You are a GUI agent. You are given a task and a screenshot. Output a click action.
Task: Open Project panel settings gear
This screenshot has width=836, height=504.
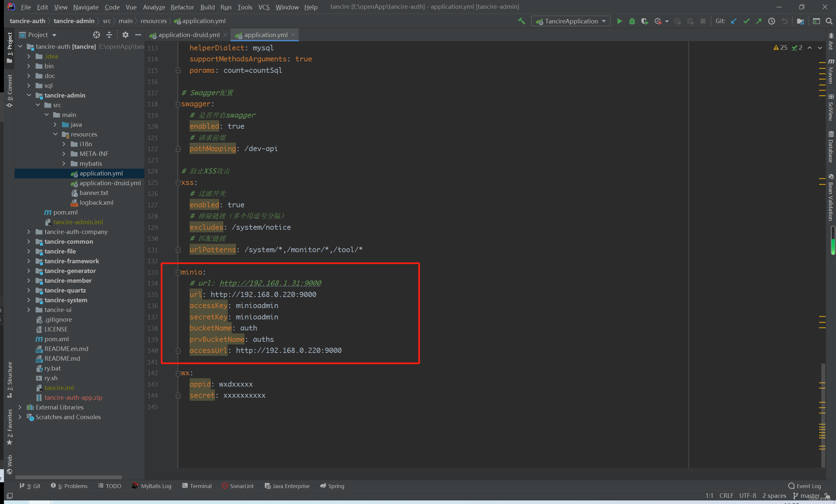click(x=125, y=34)
